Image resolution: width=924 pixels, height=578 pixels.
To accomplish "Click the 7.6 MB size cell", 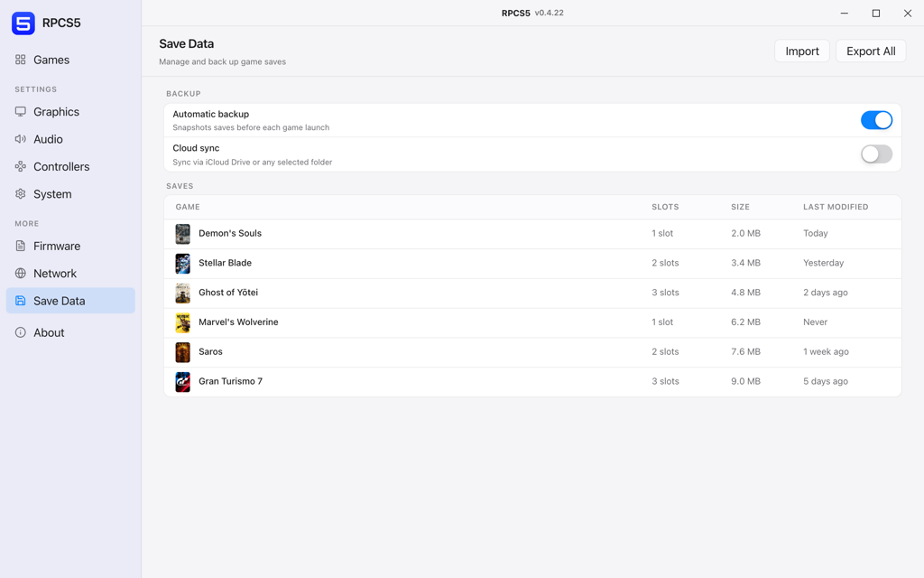I will pyautogui.click(x=745, y=351).
